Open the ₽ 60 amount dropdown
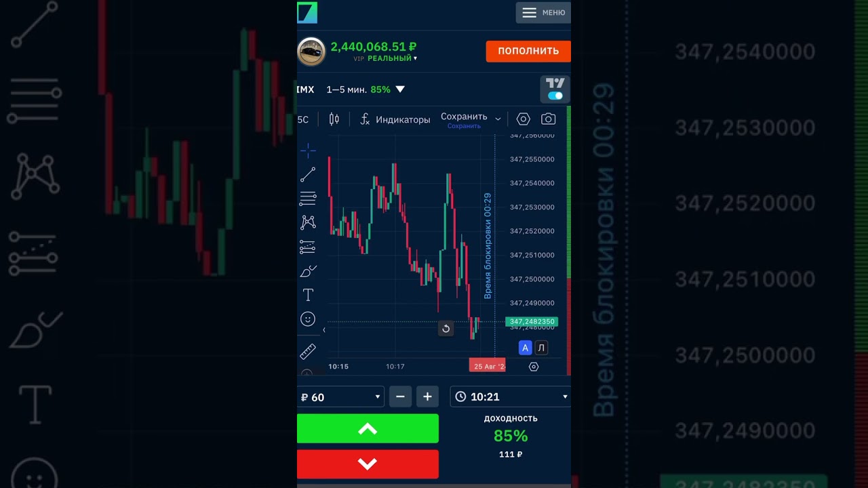Screen dimensions: 868x488 (x=340, y=397)
